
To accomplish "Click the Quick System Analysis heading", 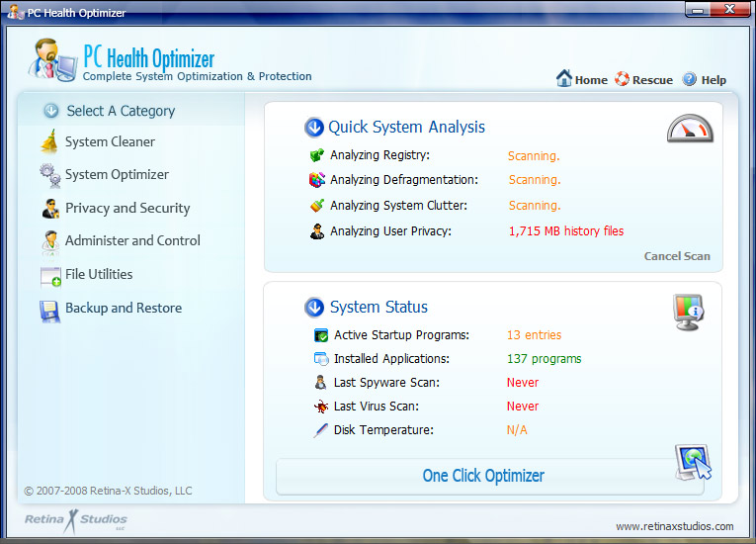I will 406,127.
